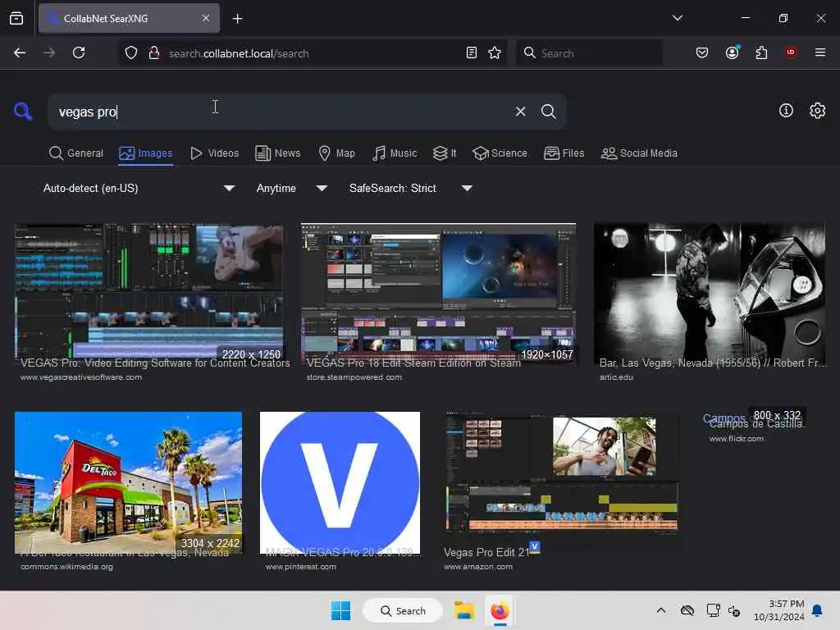Viewport: 840px width, 630px height.
Task: Open the extensions puzzle icon
Action: [x=761, y=52]
